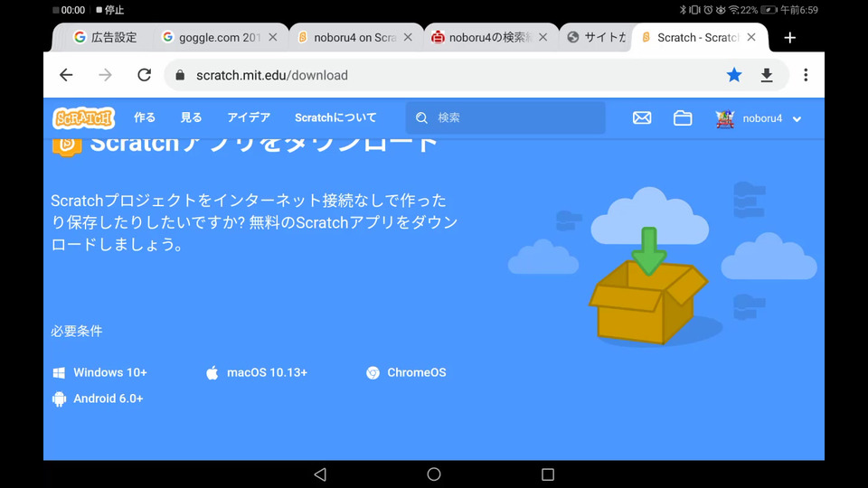Tap the download page icon in address bar
This screenshot has width=868, height=488.
pos(767,75)
